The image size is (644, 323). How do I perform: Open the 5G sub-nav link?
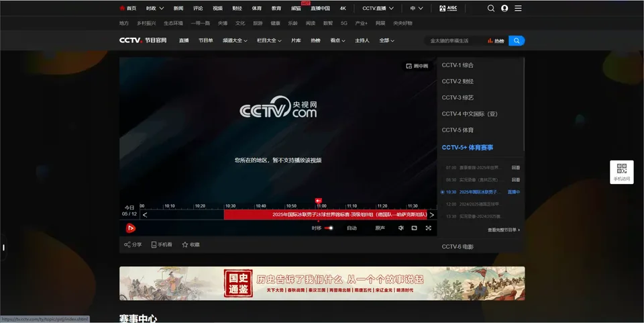click(343, 24)
